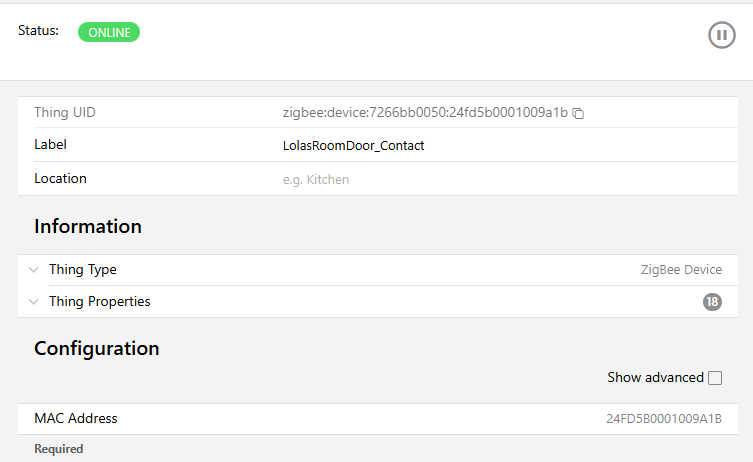Click the Thing Type row title

click(83, 270)
